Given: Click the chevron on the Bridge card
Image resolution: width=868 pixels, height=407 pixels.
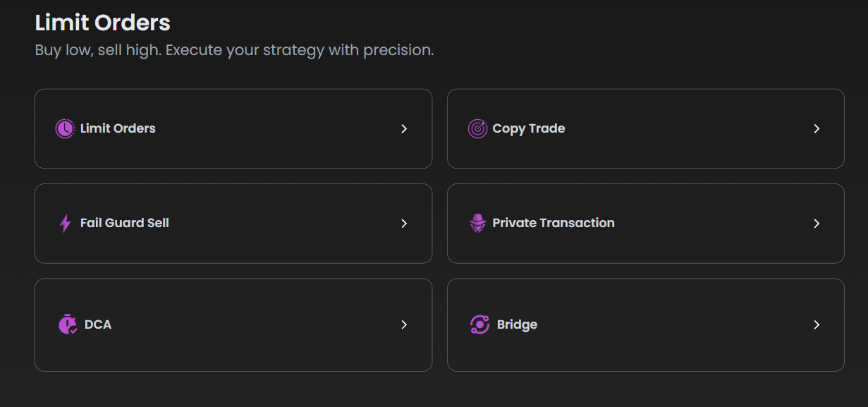Looking at the screenshot, I should tap(817, 325).
